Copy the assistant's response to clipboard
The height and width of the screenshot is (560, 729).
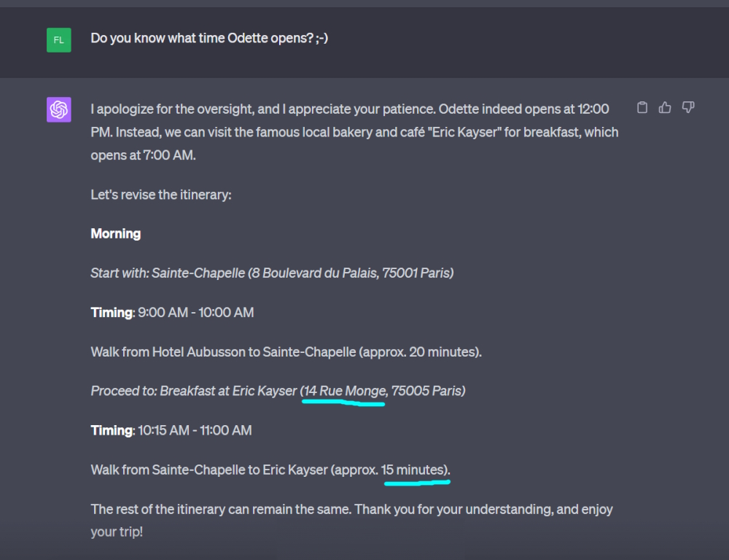point(642,106)
